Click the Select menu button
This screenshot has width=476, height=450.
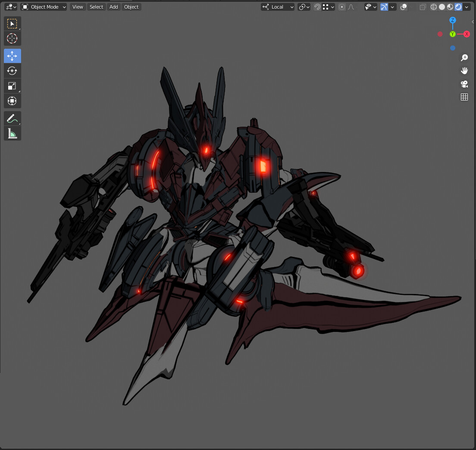click(x=96, y=7)
